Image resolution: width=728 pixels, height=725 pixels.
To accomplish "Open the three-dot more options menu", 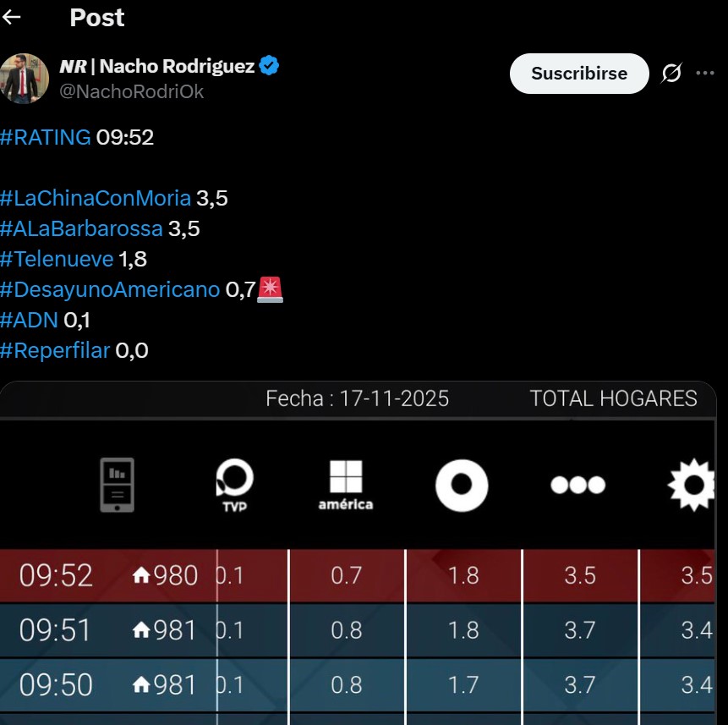I will point(705,74).
